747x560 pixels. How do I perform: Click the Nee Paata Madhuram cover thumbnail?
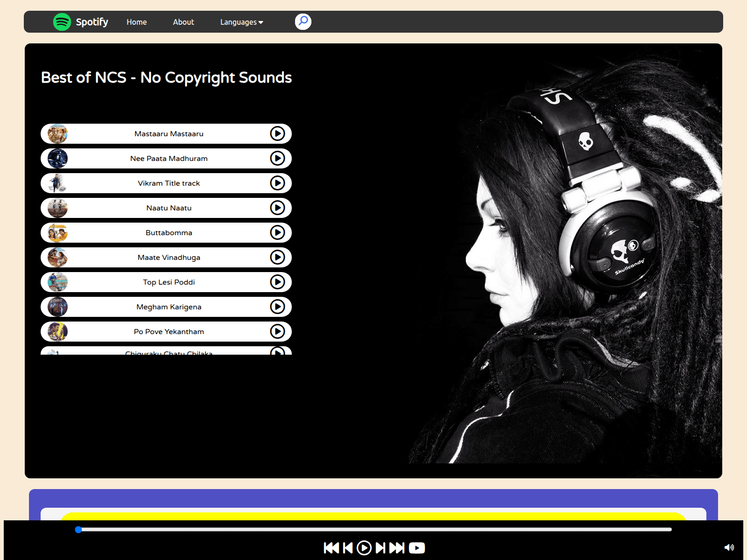click(x=57, y=158)
